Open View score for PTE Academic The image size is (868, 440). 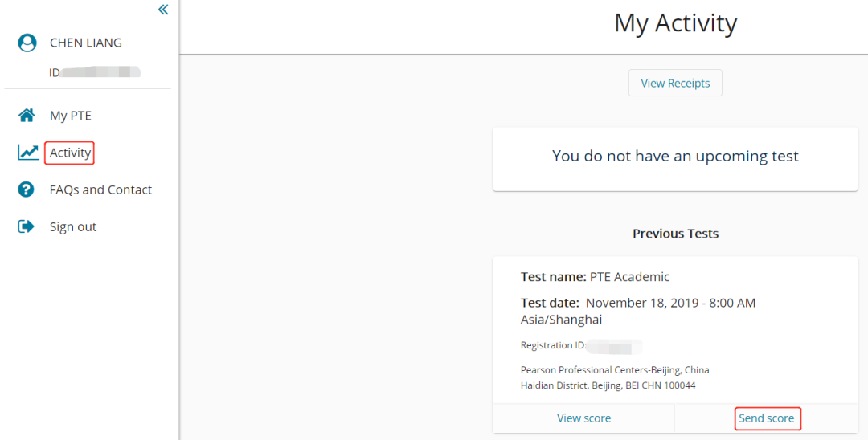coord(583,418)
